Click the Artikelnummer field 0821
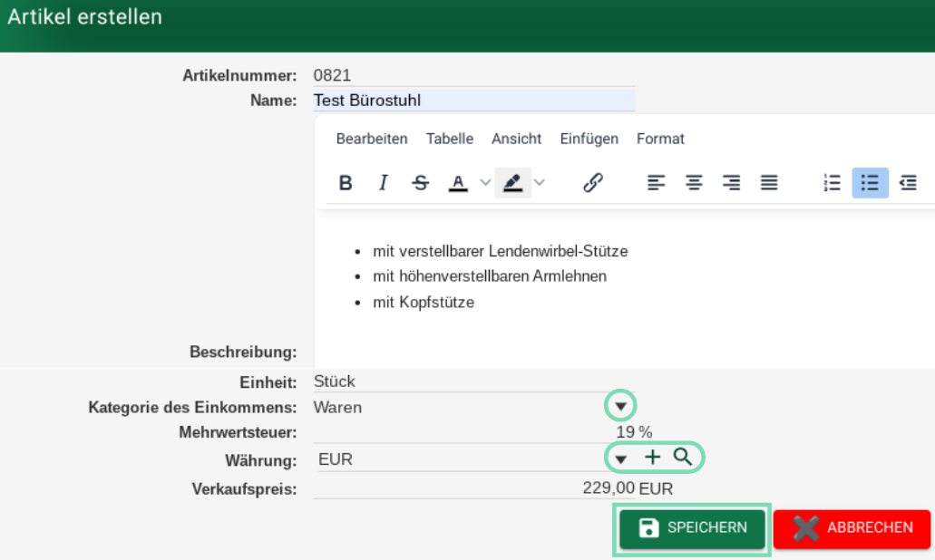The image size is (935, 560). pos(473,75)
